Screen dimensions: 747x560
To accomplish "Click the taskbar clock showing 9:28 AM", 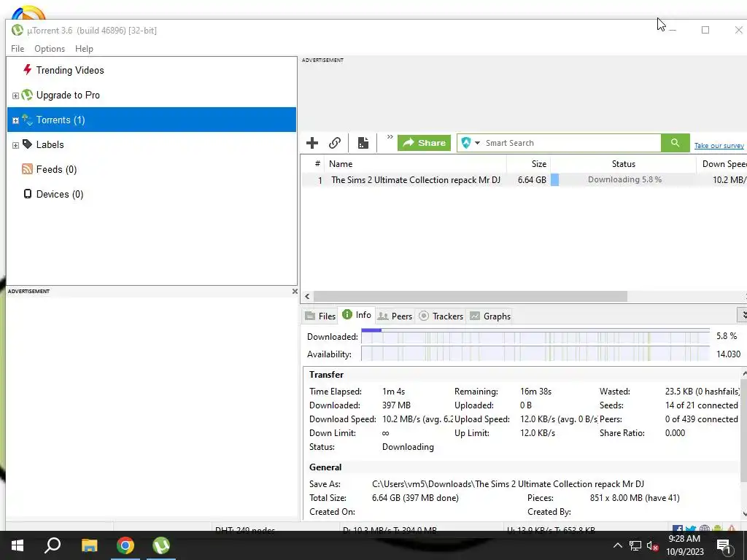I will [x=684, y=545].
